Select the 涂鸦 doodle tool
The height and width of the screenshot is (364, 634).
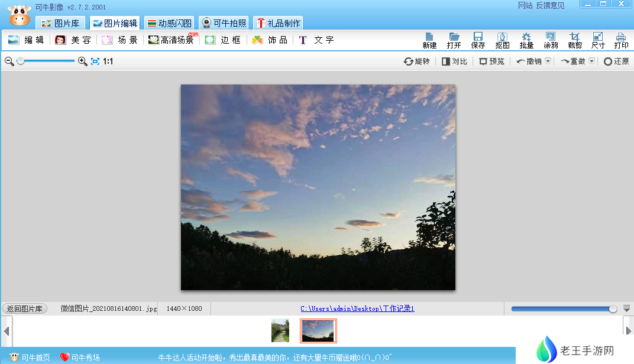click(x=550, y=40)
